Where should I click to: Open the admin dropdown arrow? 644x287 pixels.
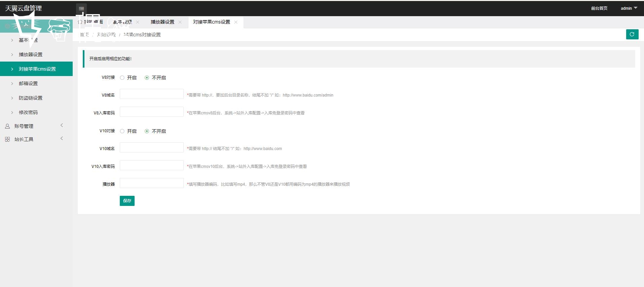[636, 8]
